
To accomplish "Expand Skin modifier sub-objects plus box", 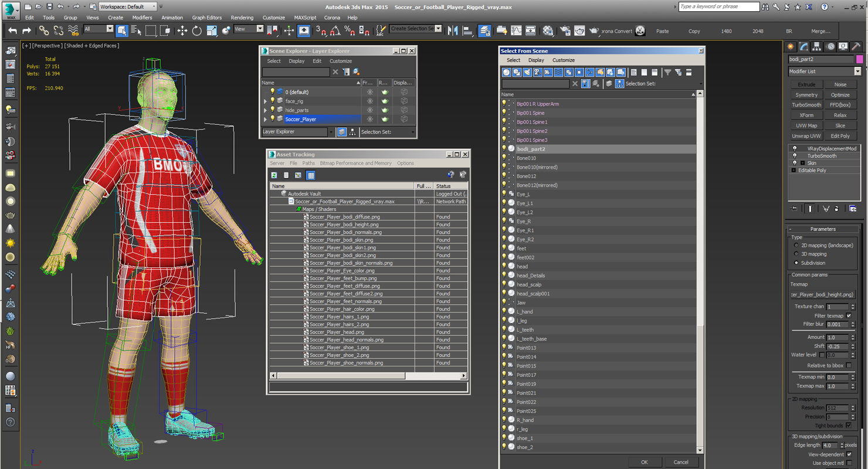I will pos(802,163).
